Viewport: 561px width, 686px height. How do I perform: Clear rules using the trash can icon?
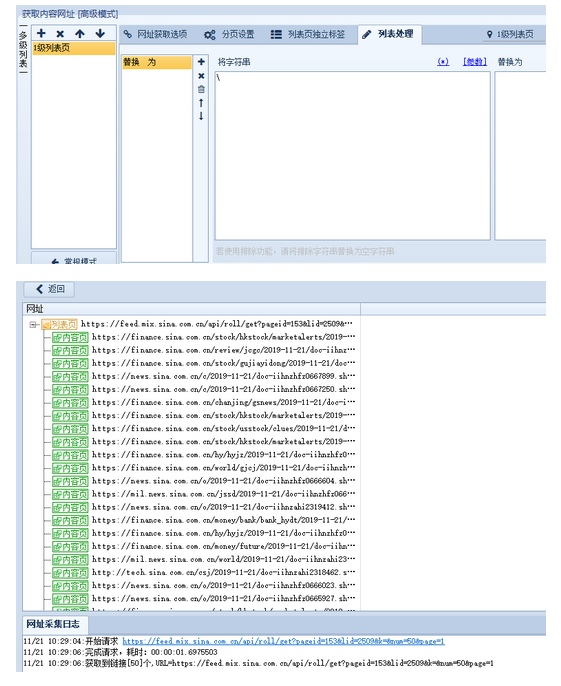coord(201,89)
